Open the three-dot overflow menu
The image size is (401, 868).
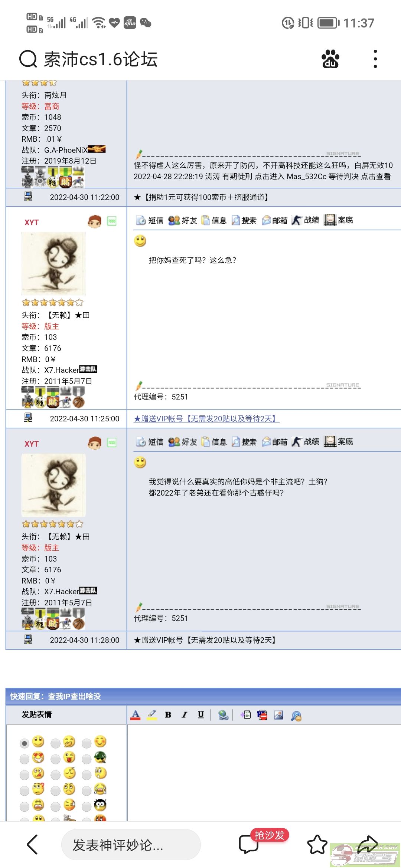click(375, 59)
